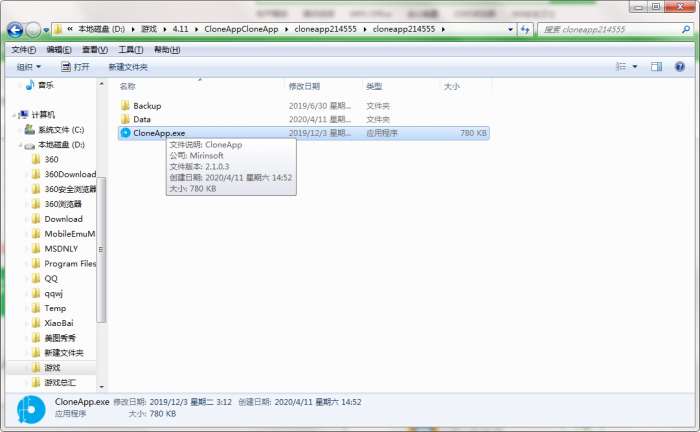Select the 游戏 folder in tree
Viewport: 700px width, 432px height.
tap(52, 368)
